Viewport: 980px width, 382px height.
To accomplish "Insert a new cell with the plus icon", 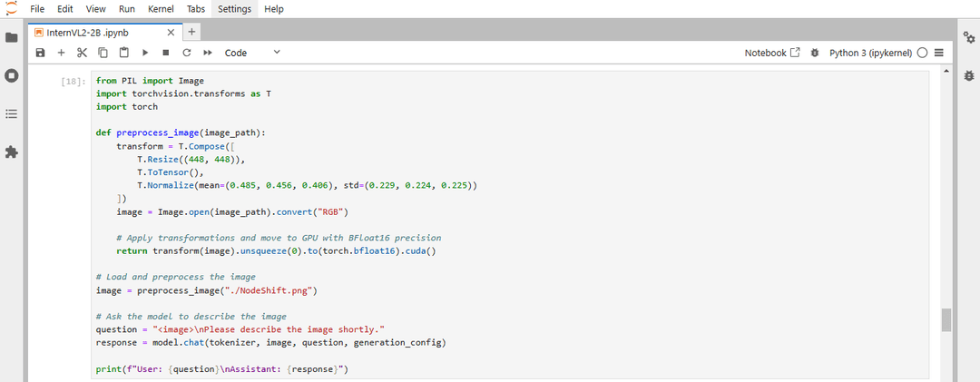I will [62, 54].
